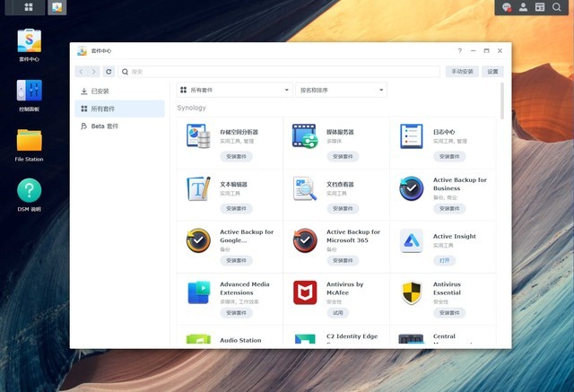Install Advanced Media Extensions package
The image size is (574, 392).
tap(236, 313)
